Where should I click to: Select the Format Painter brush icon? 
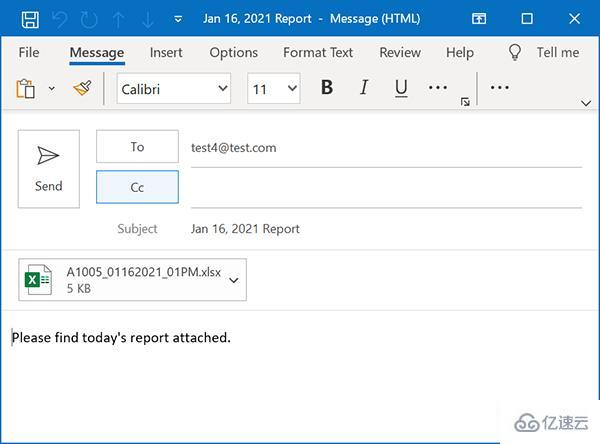[x=82, y=89]
